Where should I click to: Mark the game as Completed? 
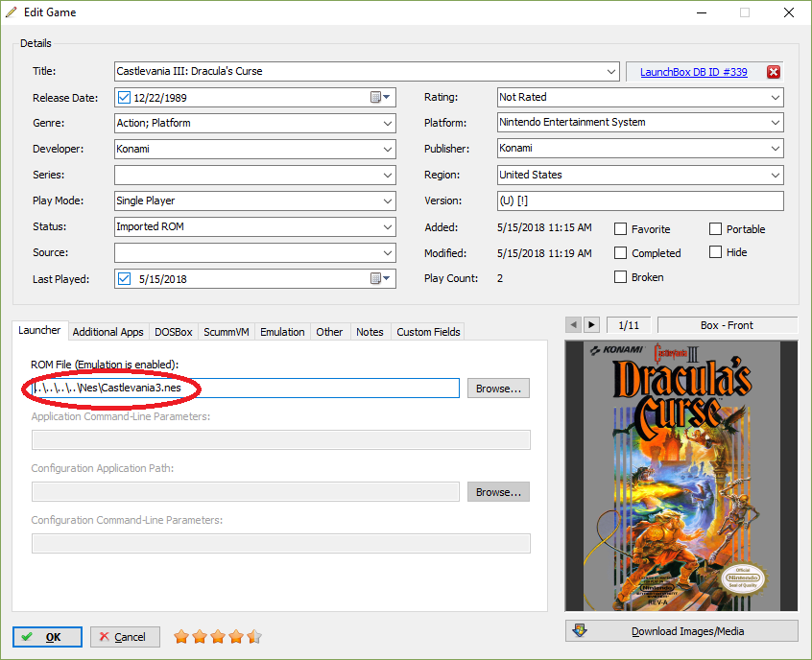click(620, 252)
